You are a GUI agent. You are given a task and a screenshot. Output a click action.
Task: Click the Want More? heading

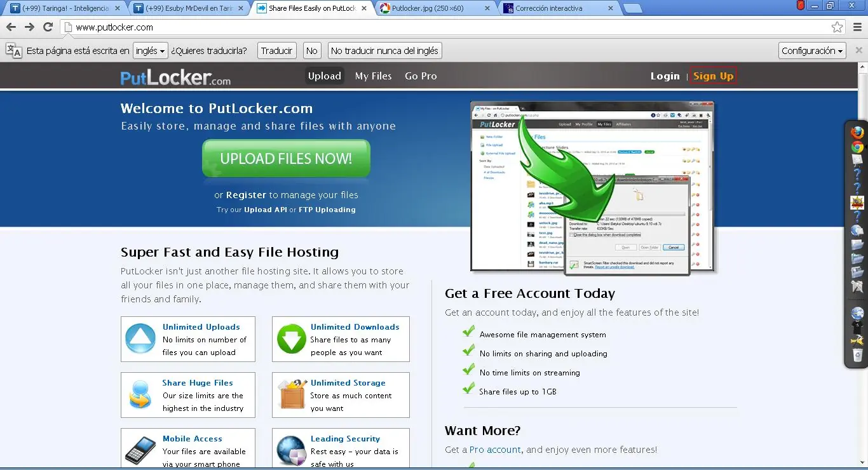point(482,431)
